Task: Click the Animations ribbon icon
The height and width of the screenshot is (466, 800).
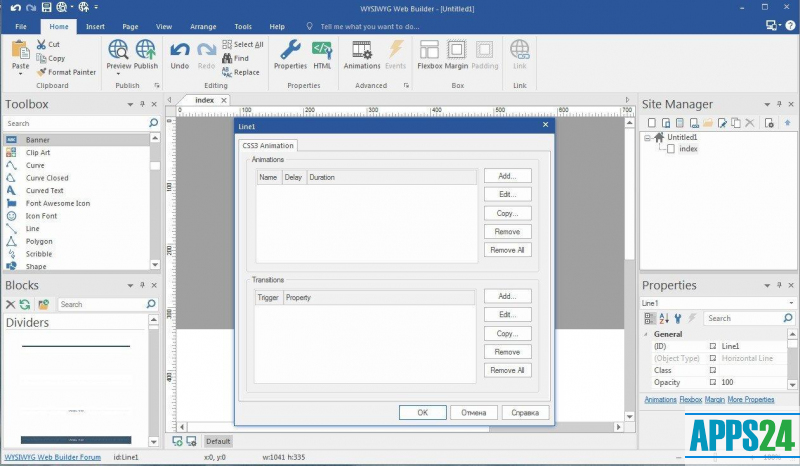Action: 362,53
